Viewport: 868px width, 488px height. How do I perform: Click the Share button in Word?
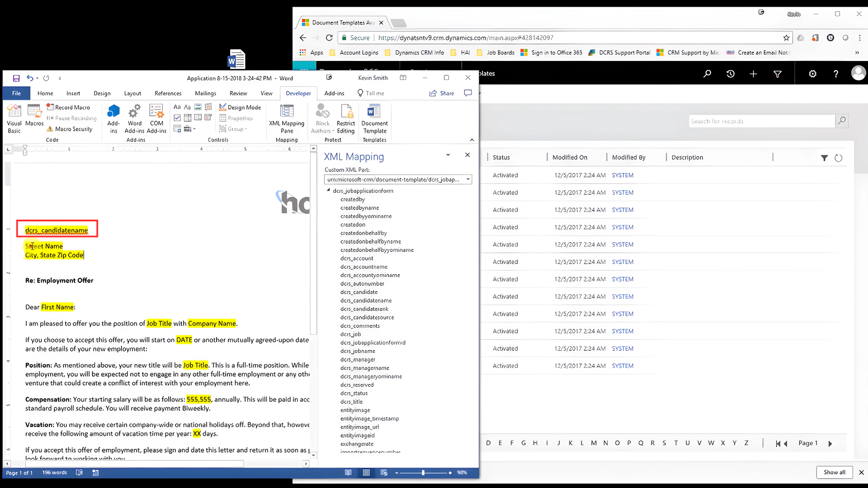[x=442, y=93]
